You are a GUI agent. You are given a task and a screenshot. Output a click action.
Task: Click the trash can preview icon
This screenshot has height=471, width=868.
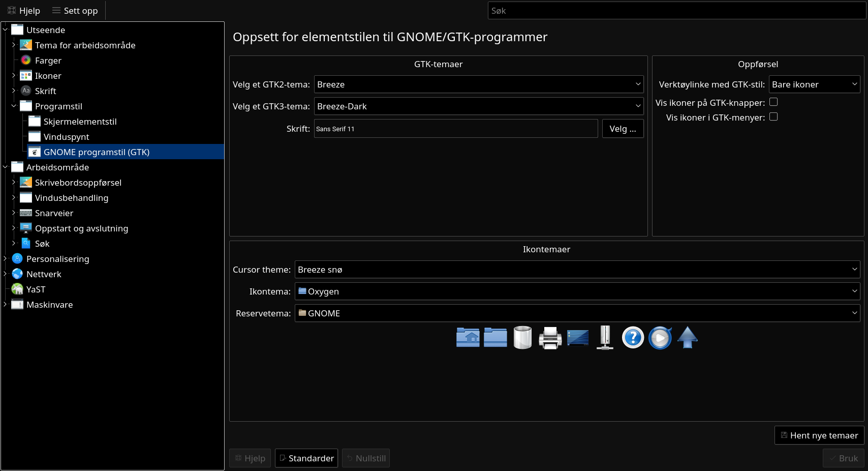pos(523,337)
